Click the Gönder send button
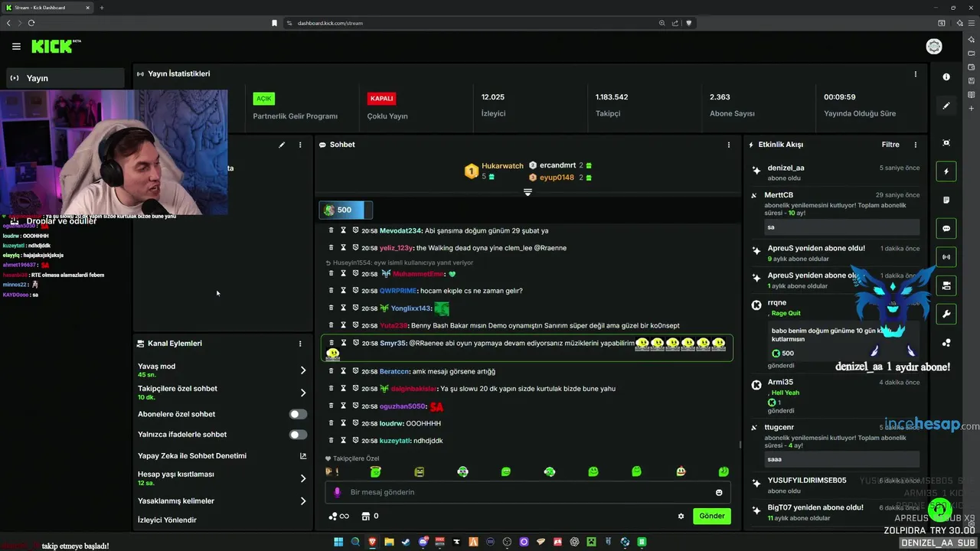The image size is (980, 551). point(711,516)
